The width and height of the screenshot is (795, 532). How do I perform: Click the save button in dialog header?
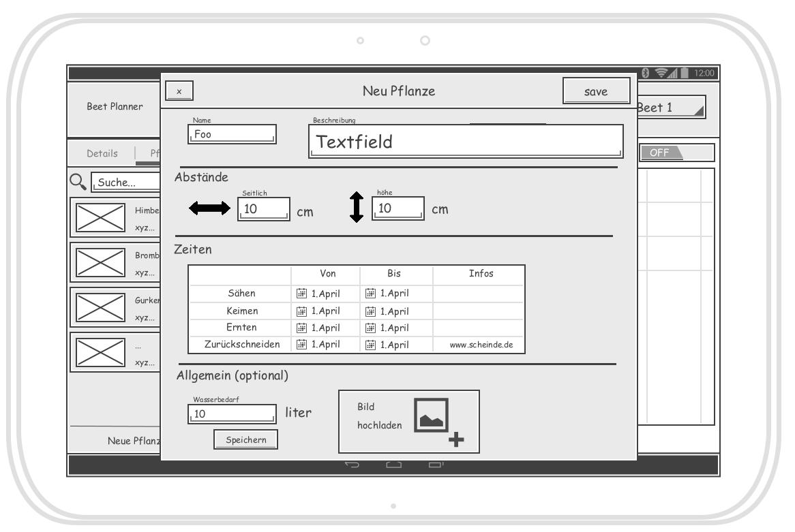click(596, 91)
